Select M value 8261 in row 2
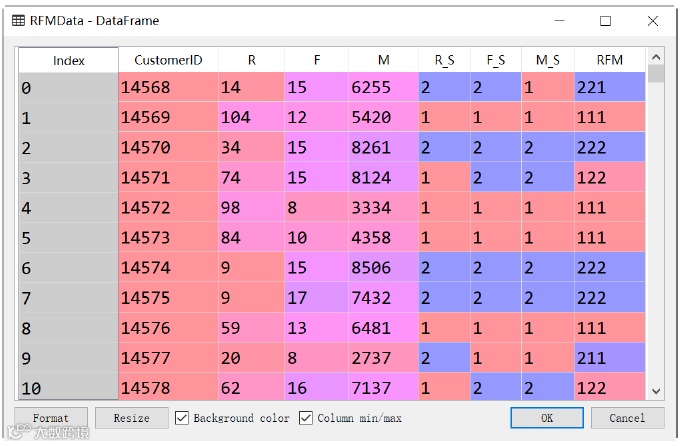The height and width of the screenshot is (446, 680). [383, 148]
